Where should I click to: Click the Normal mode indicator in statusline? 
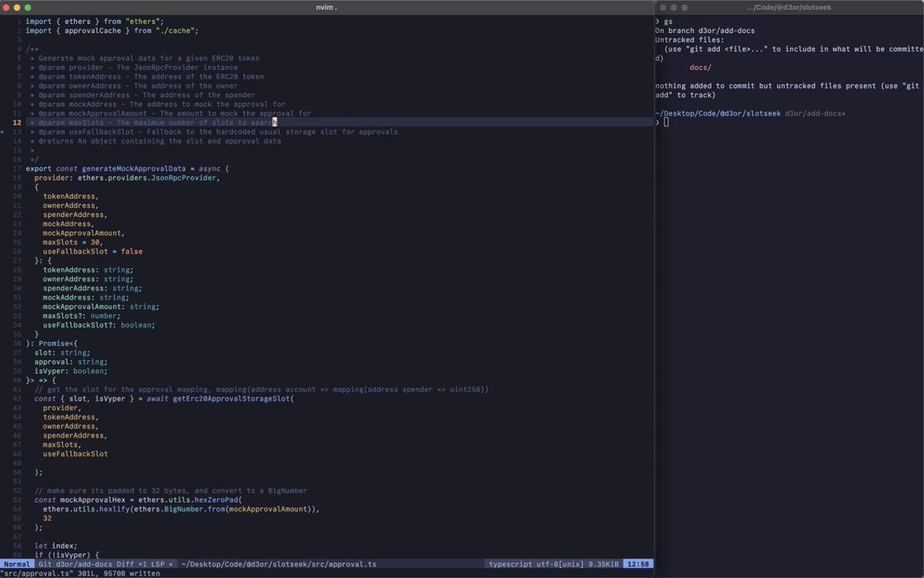point(17,564)
